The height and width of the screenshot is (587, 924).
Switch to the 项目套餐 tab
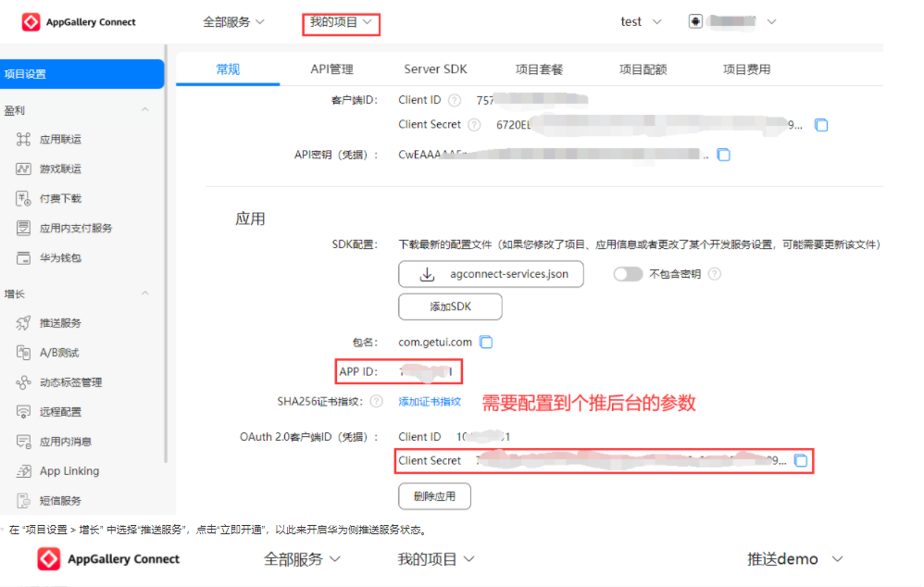(539, 69)
